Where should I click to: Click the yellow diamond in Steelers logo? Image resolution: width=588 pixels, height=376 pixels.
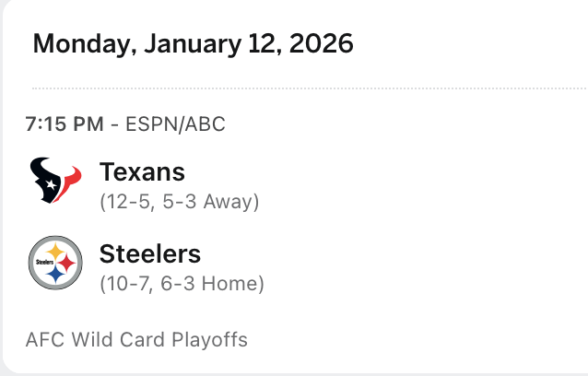55,252
